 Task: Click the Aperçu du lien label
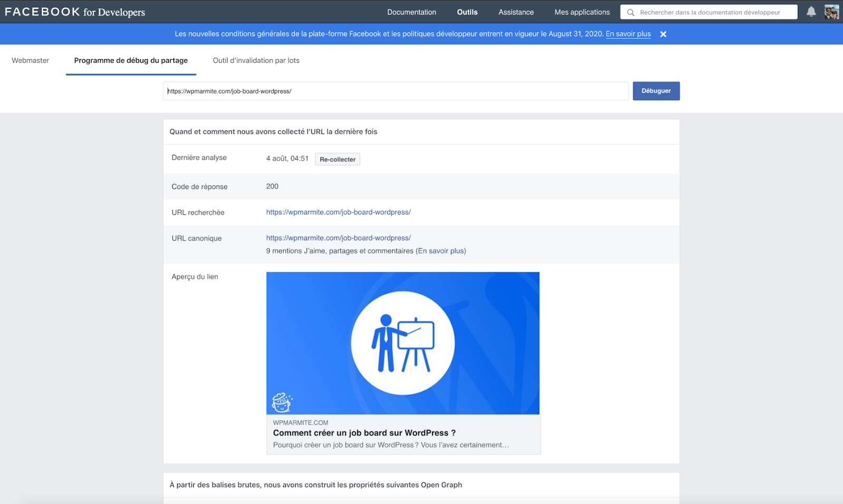point(195,276)
